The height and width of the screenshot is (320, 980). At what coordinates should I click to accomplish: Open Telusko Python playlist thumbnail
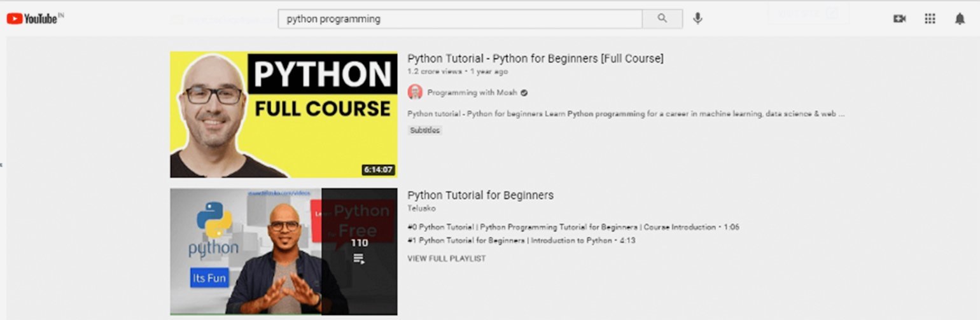point(284,251)
